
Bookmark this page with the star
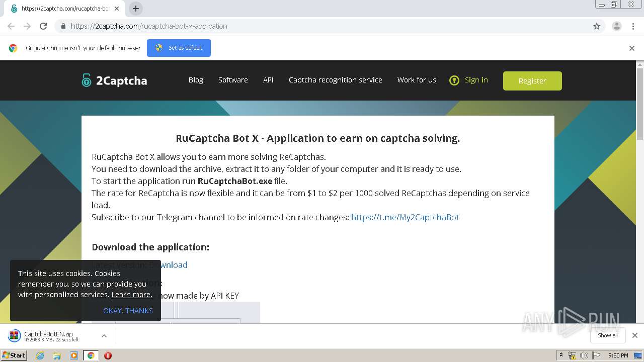[597, 26]
